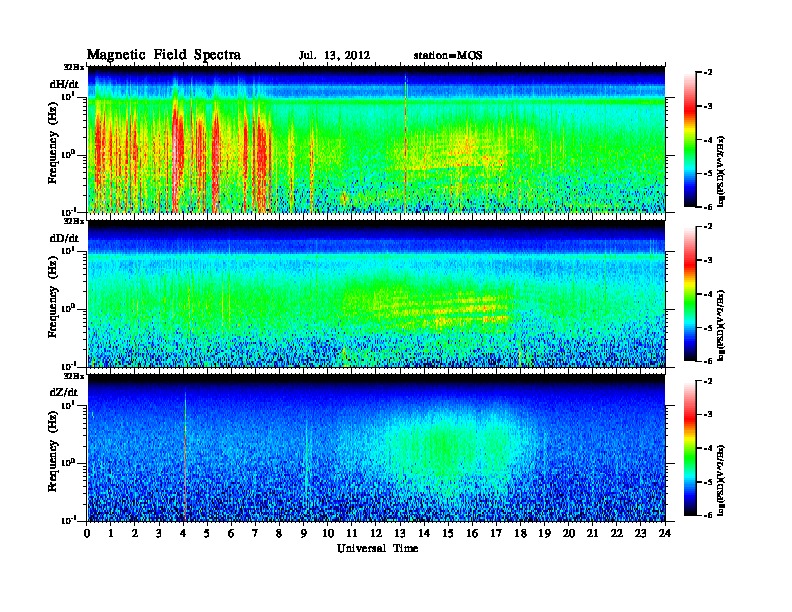Click the -5 value on dD/dt color bar

point(708,327)
